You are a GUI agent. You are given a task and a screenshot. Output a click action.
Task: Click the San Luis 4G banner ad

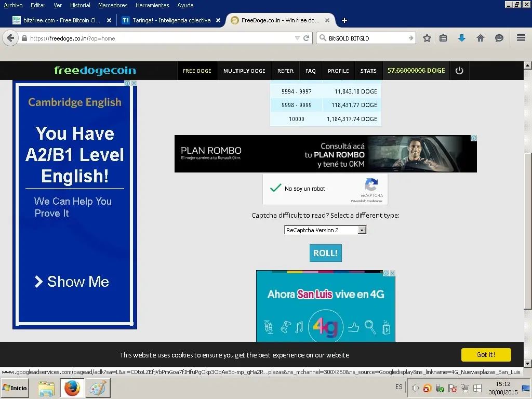(325, 306)
